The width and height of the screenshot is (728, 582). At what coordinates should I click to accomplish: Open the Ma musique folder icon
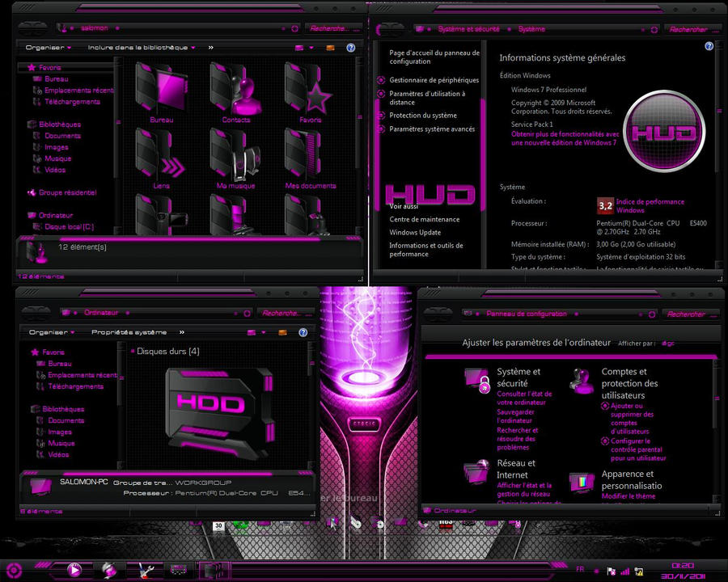[235, 154]
